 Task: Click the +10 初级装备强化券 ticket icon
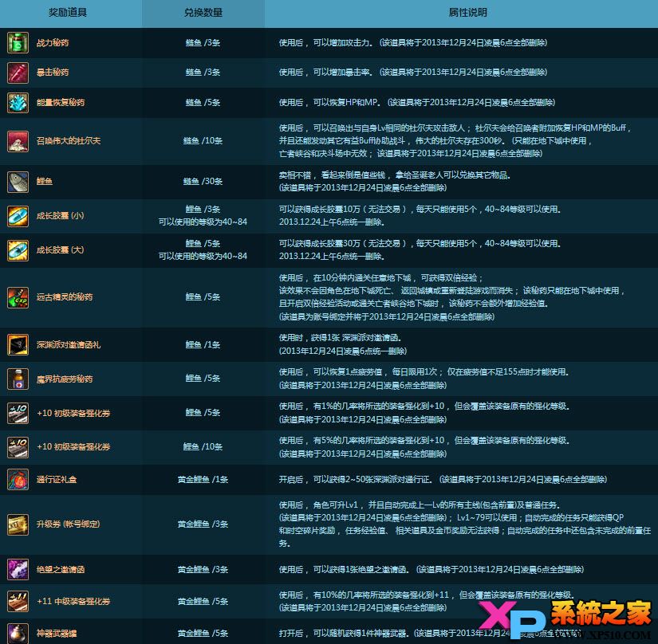tap(18, 414)
